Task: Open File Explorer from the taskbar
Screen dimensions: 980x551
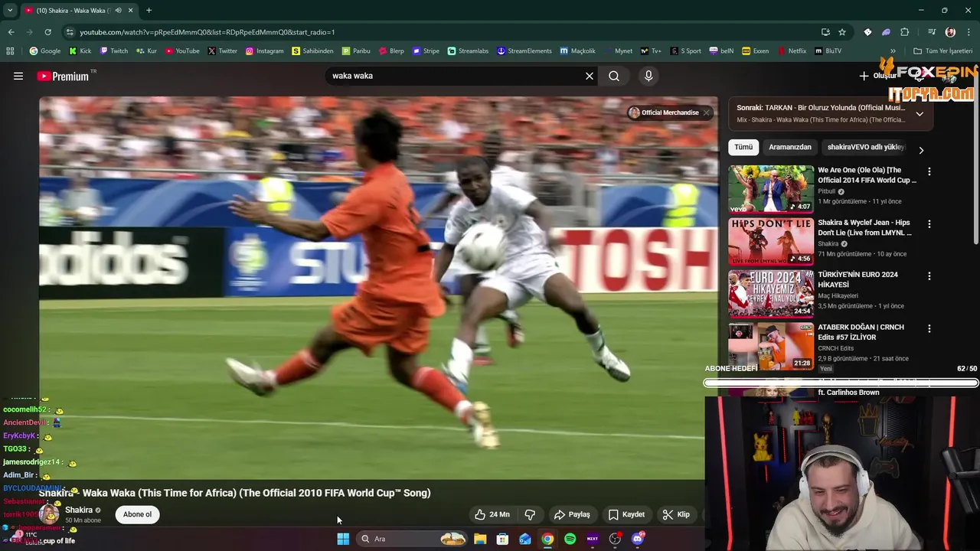Action: click(x=480, y=539)
